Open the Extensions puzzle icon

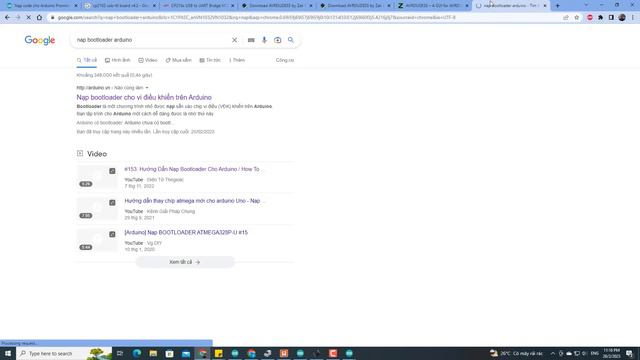click(x=600, y=18)
